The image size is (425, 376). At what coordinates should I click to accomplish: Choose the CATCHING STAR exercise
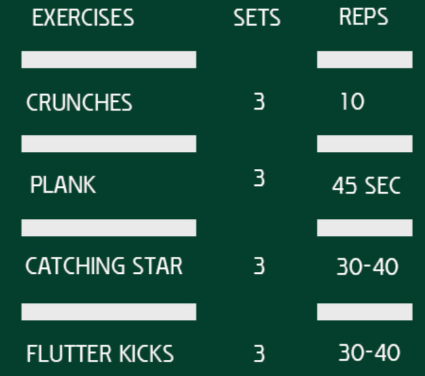[x=104, y=266]
